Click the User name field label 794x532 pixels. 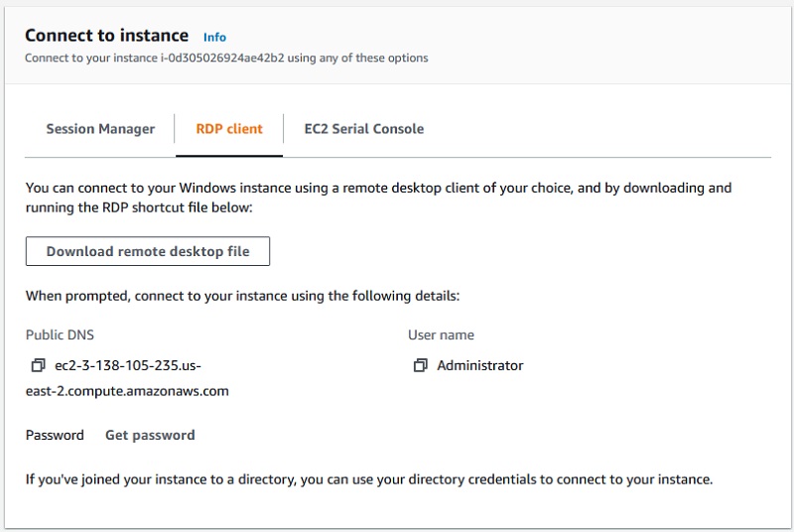(441, 335)
